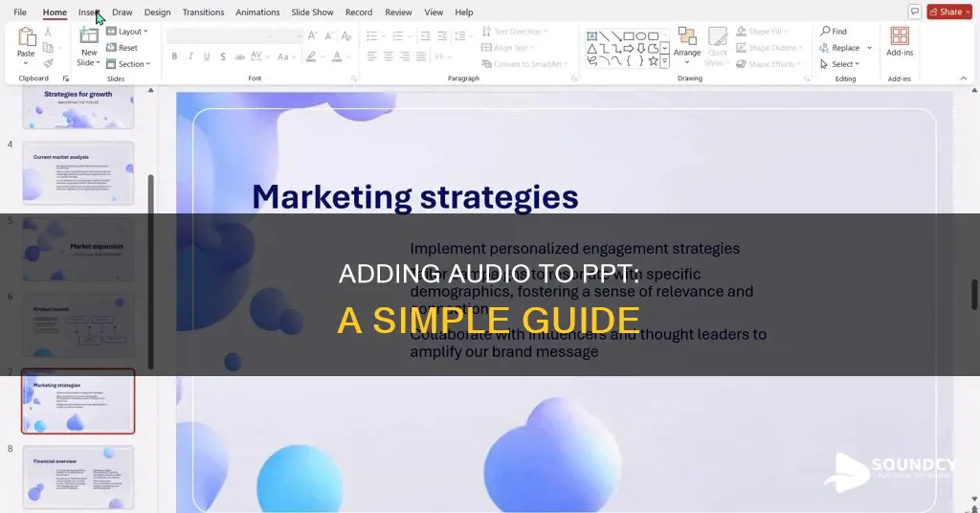This screenshot has height=513, width=980.
Task: Select the Current market analysis slide thumbnail
Action: (x=78, y=173)
